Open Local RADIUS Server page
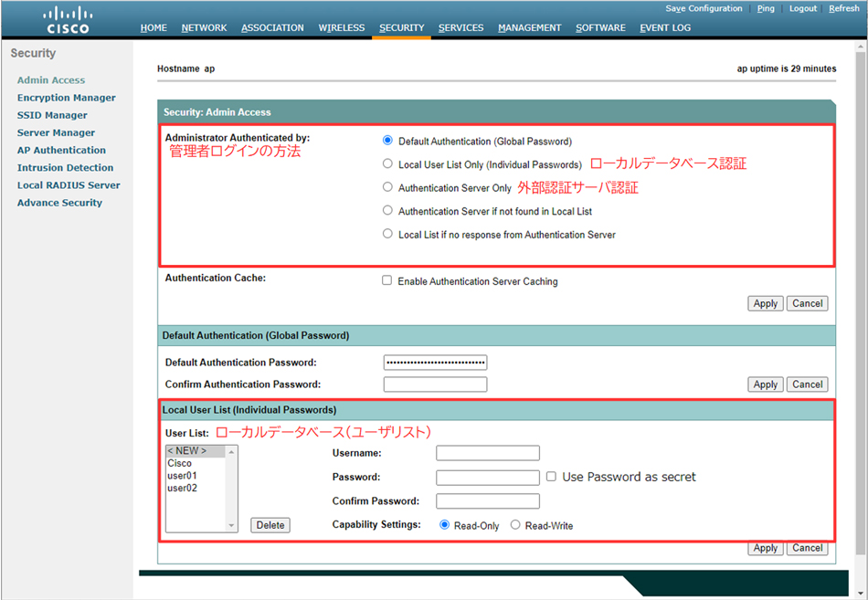868x600 pixels. coord(69,185)
